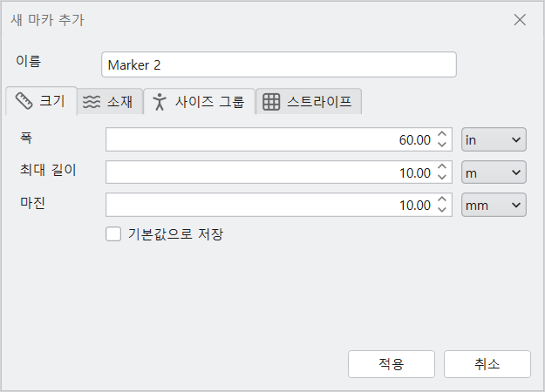The width and height of the screenshot is (545, 392).
Task: Switch to the 스트라이프 tab
Action: [309, 101]
